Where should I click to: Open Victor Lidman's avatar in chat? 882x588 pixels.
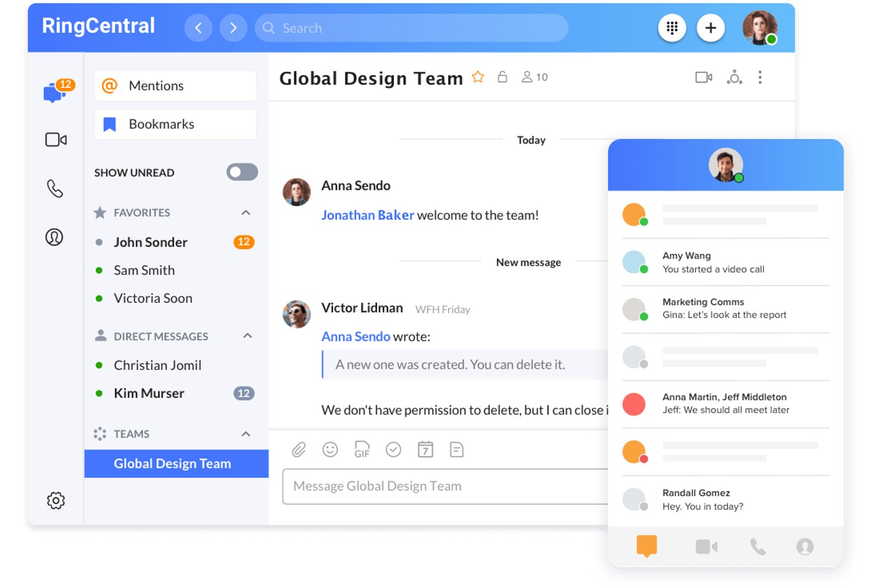[x=297, y=314]
